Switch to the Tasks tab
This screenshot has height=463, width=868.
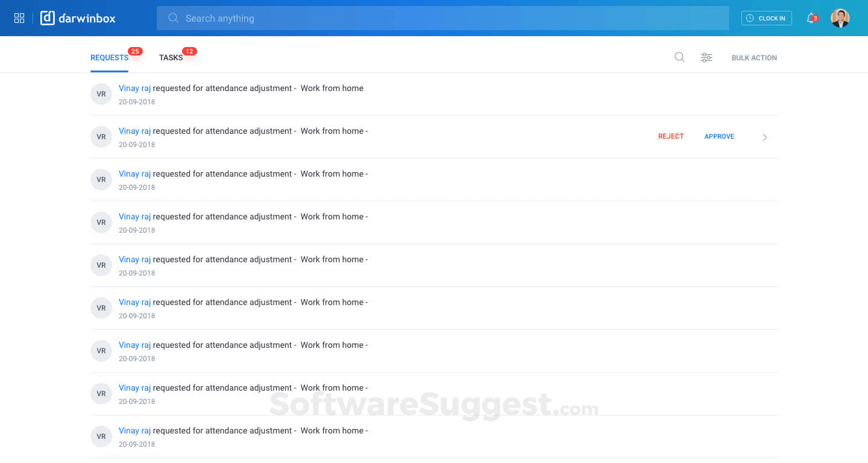pyautogui.click(x=171, y=57)
